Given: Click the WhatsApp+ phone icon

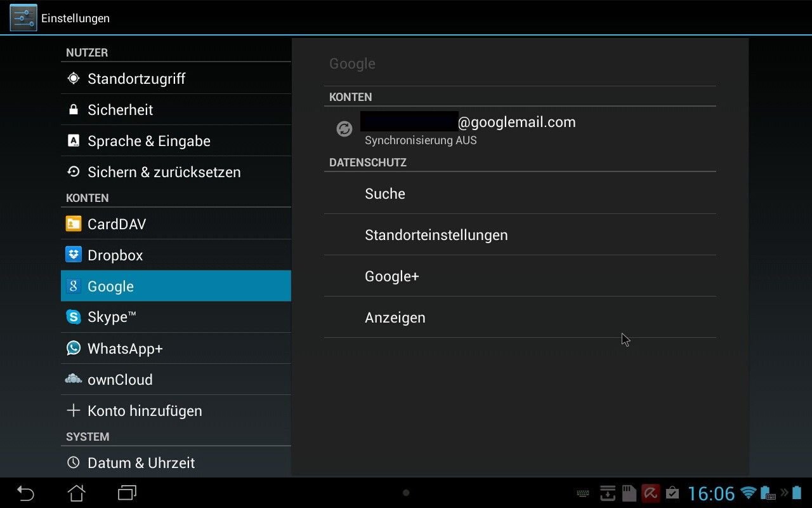Looking at the screenshot, I should coord(74,348).
